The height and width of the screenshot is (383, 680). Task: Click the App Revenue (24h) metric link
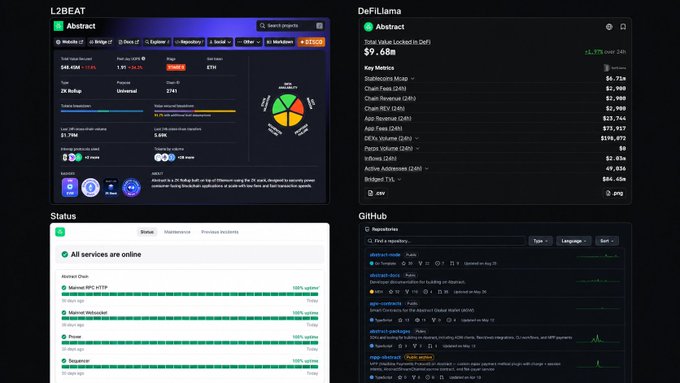pos(388,118)
